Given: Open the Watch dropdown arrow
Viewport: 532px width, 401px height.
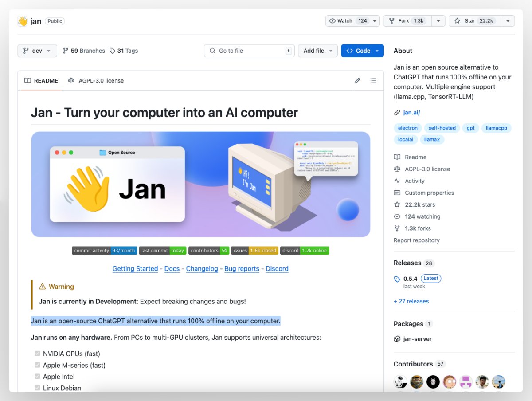Looking at the screenshot, I should (x=375, y=21).
